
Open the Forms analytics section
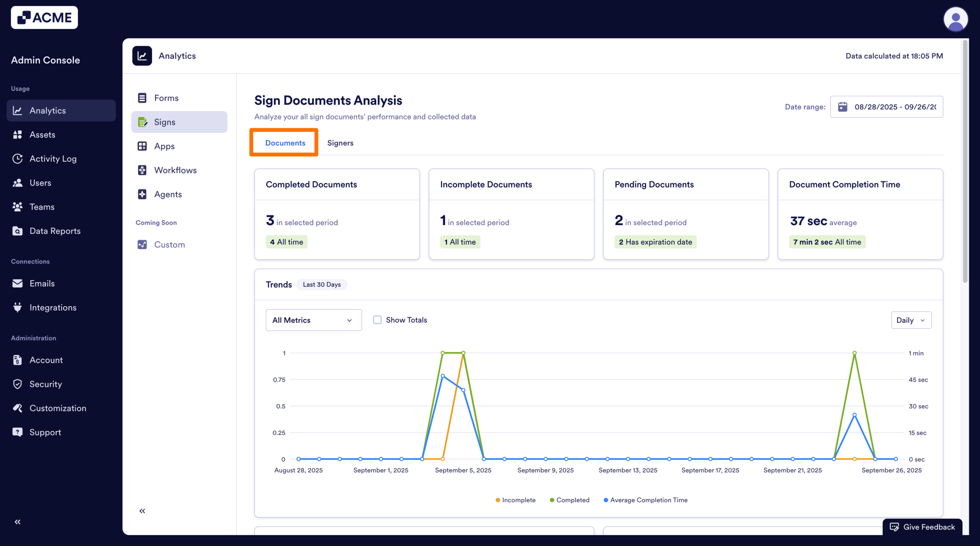(166, 98)
